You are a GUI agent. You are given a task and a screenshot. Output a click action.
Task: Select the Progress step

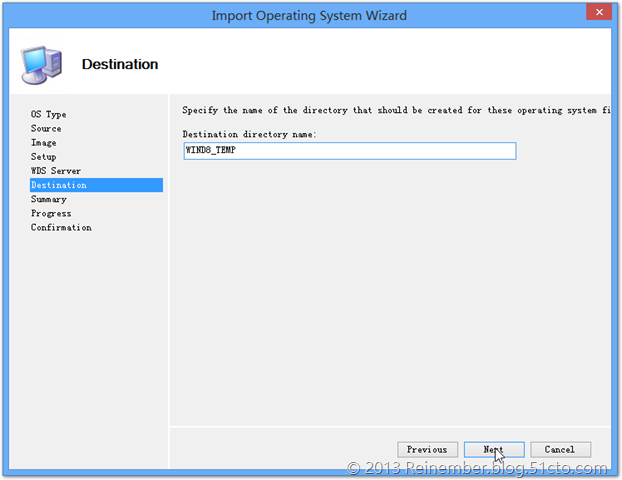click(x=51, y=213)
